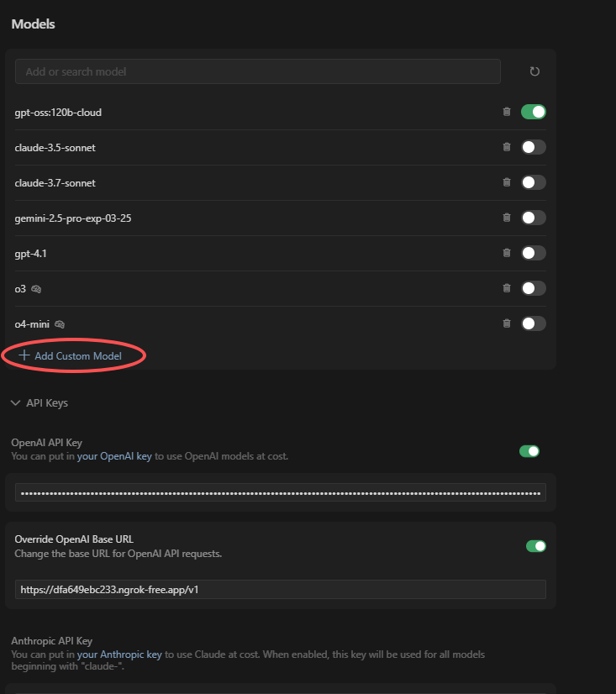Delete the gpt-oss:120b-cloud model

[507, 112]
